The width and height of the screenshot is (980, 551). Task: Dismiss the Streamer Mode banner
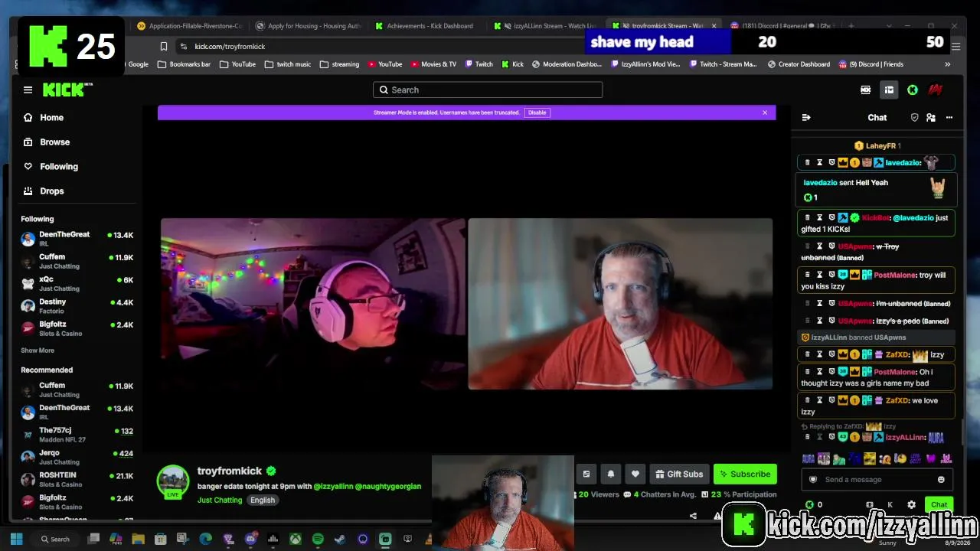click(764, 112)
